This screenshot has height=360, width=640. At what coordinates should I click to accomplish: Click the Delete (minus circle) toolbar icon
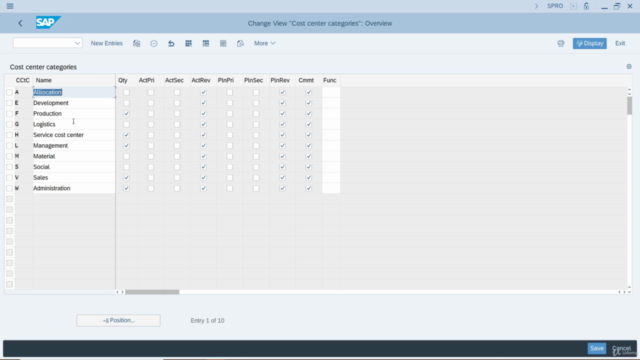[x=154, y=43]
